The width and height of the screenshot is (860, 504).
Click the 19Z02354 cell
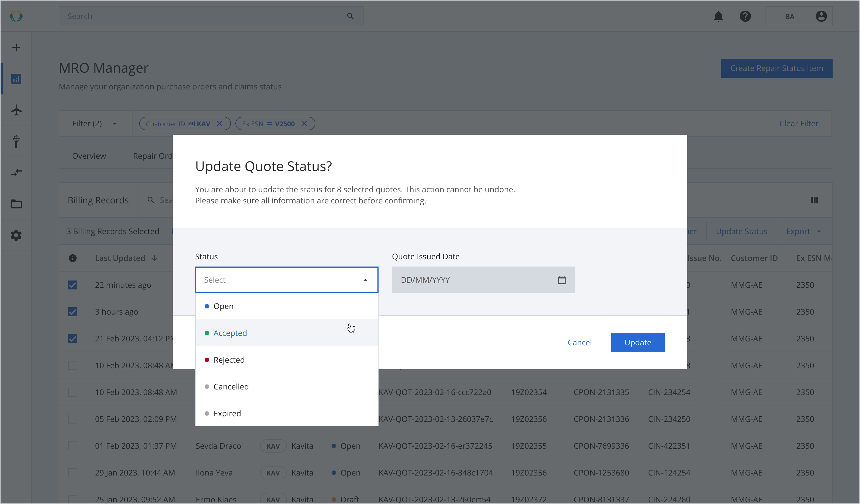529,392
